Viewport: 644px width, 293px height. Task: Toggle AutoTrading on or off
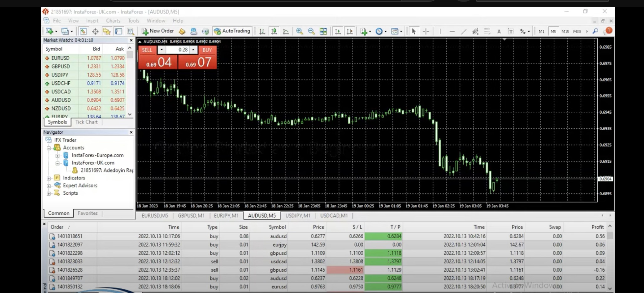(232, 31)
